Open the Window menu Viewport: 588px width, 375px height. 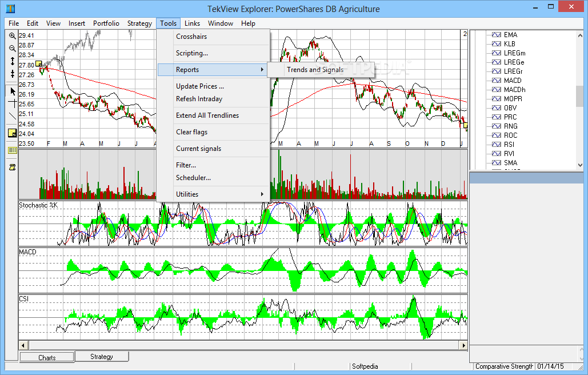point(221,23)
